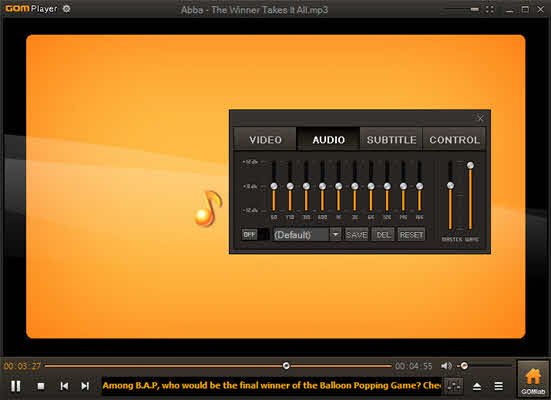
Task: Click the RESET equalizer button
Action: point(411,234)
